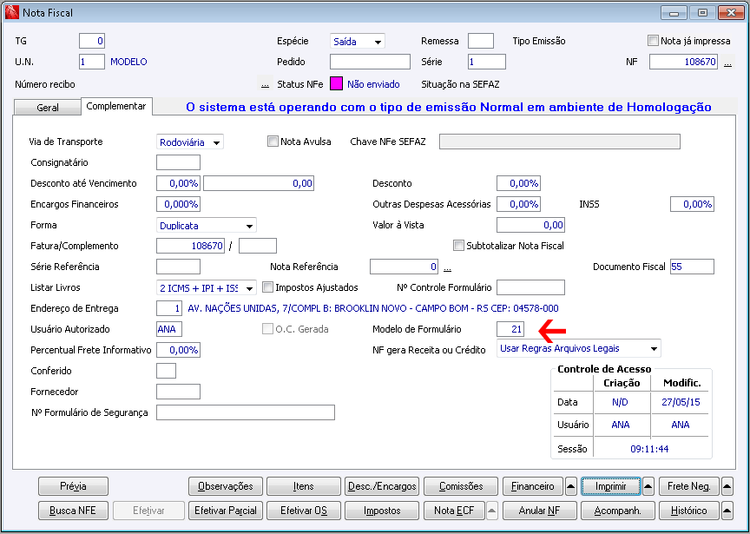This screenshot has height=534, width=750.
Task: Expand NF gera Receita ou Crédito dropdown
Action: [579, 349]
